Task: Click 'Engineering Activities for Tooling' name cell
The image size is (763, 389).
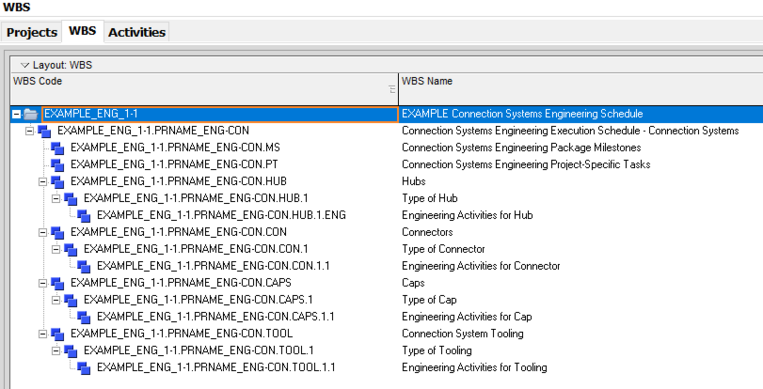Action: (x=474, y=368)
